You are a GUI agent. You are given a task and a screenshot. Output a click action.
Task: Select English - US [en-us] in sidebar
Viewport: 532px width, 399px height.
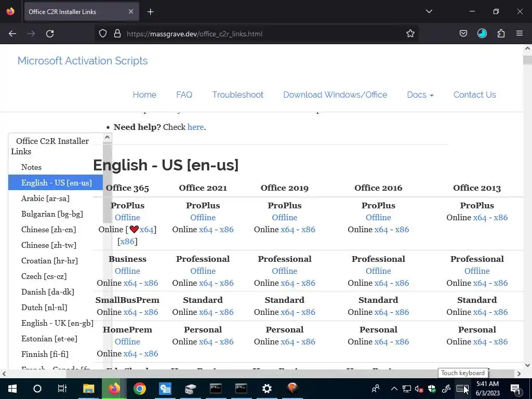coord(56,182)
